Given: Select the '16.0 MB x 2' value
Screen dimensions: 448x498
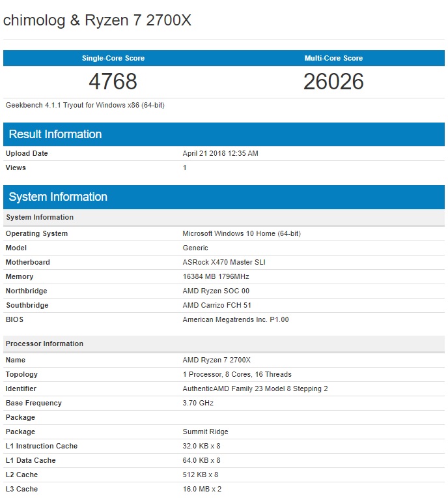Looking at the screenshot, I should pyautogui.click(x=202, y=489).
